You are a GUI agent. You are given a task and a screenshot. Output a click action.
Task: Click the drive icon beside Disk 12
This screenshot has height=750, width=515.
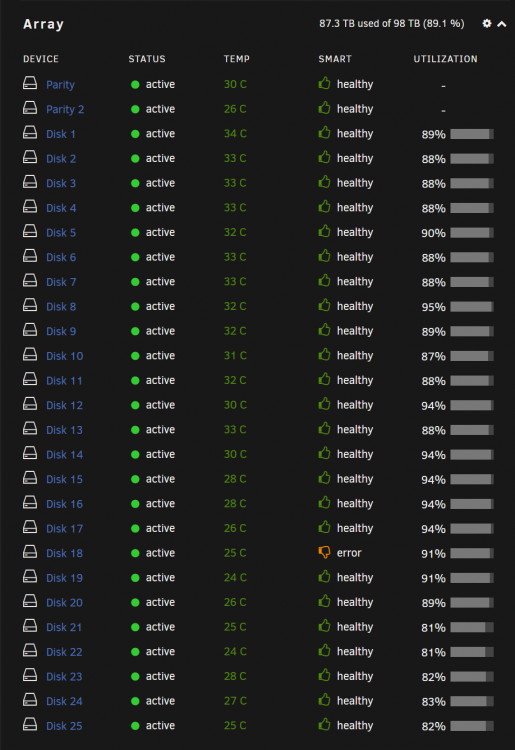30,404
